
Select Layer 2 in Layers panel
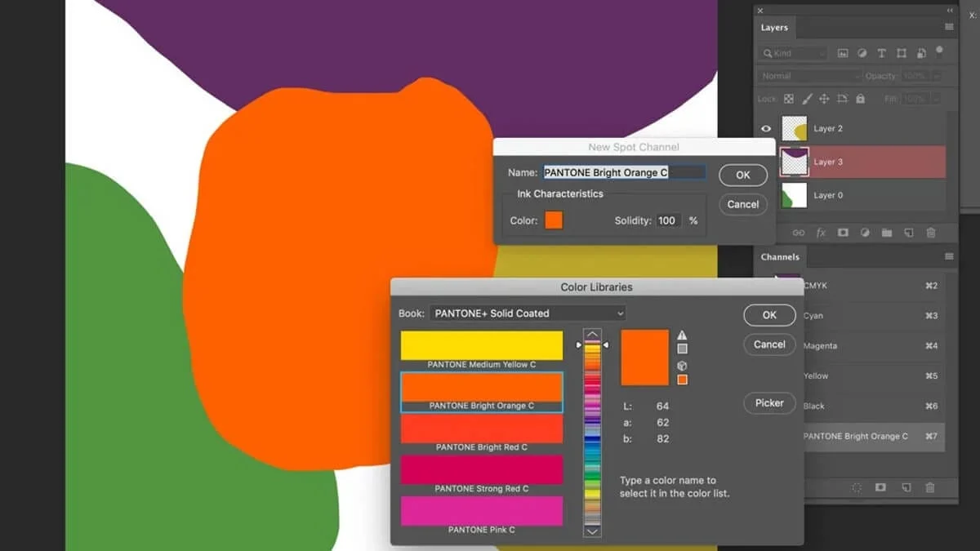853,128
